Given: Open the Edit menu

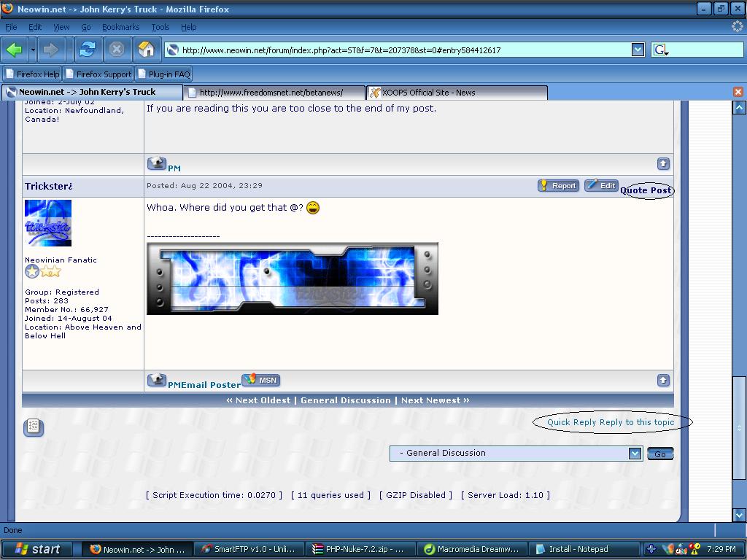Looking at the screenshot, I should pos(35,27).
